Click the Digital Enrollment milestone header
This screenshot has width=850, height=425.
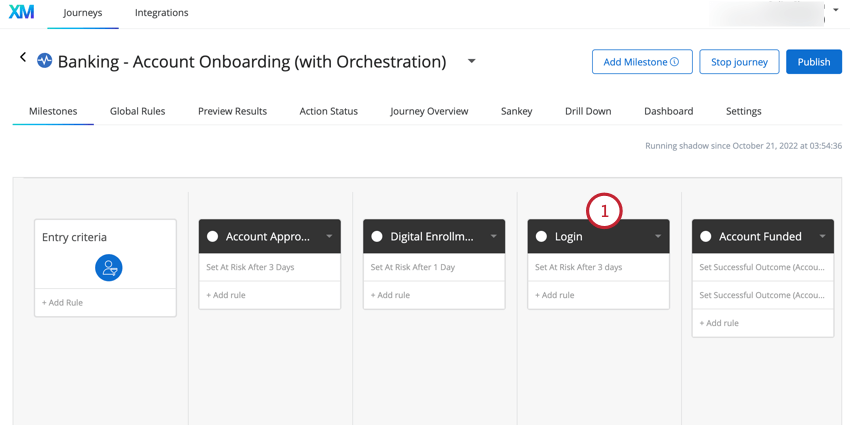[x=434, y=236]
